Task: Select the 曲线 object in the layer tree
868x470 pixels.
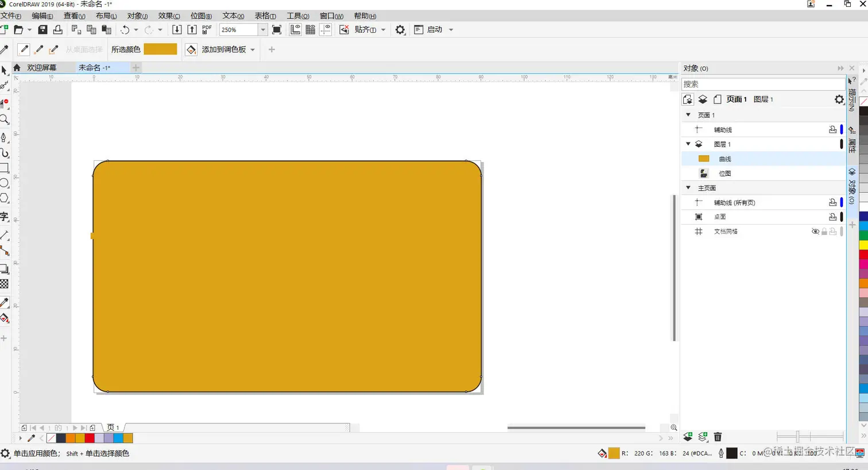Action: point(763,159)
